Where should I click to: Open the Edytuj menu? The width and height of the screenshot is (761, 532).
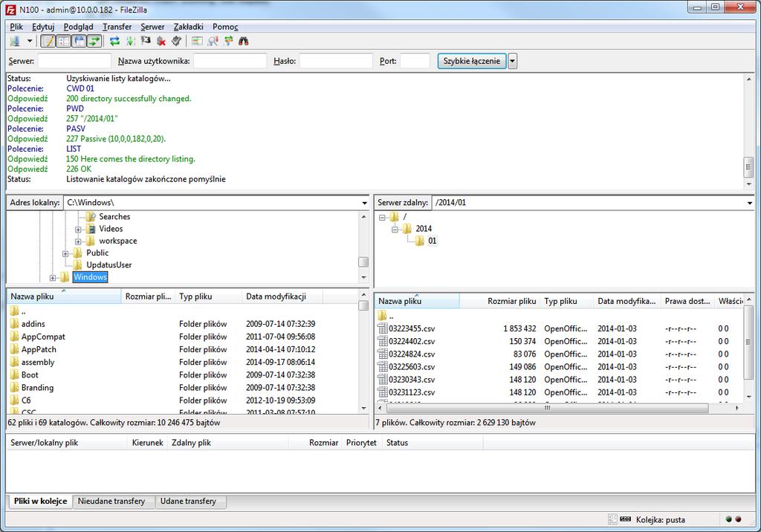click(x=43, y=27)
